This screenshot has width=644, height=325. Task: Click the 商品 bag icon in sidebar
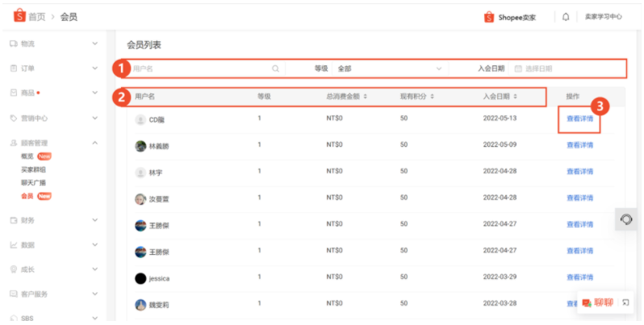[x=14, y=93]
